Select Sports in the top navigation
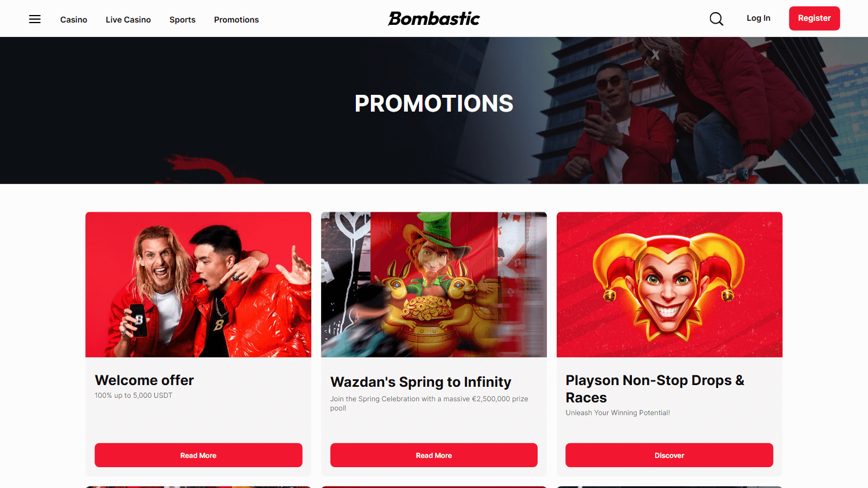This screenshot has height=488, width=868. point(182,20)
